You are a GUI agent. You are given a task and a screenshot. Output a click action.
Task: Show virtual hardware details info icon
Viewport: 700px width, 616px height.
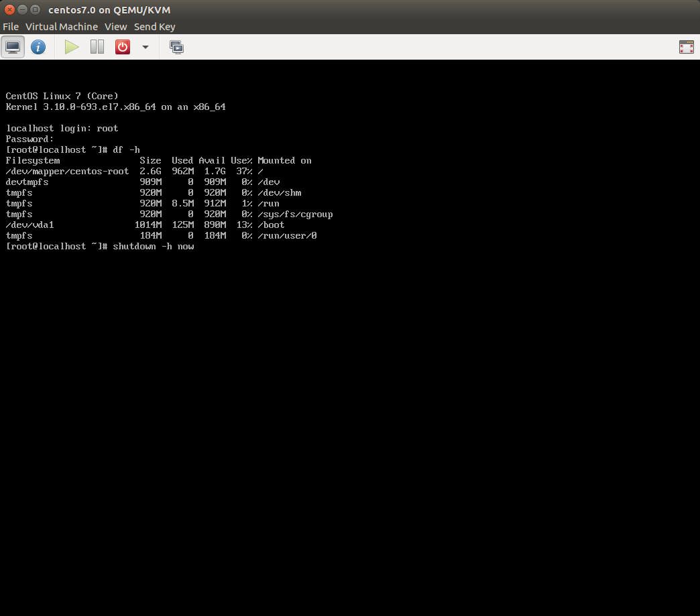38,47
